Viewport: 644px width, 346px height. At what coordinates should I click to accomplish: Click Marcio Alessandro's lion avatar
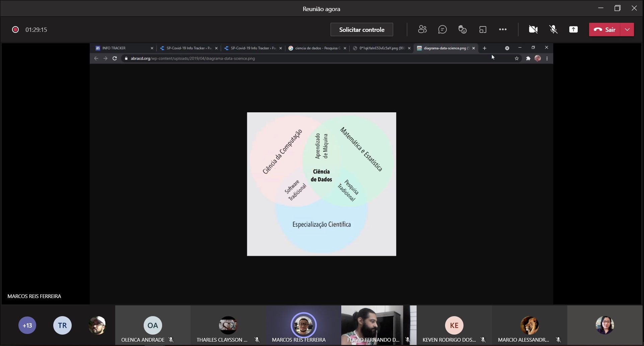point(529,325)
